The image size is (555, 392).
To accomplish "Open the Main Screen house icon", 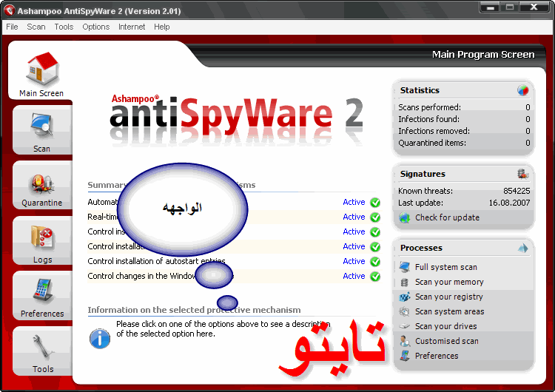I will coord(42,69).
